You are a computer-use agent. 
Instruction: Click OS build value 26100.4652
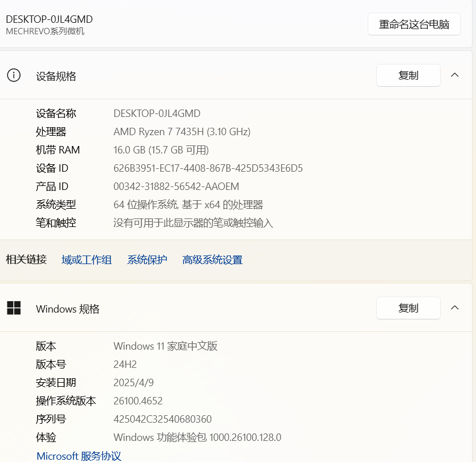point(138,401)
